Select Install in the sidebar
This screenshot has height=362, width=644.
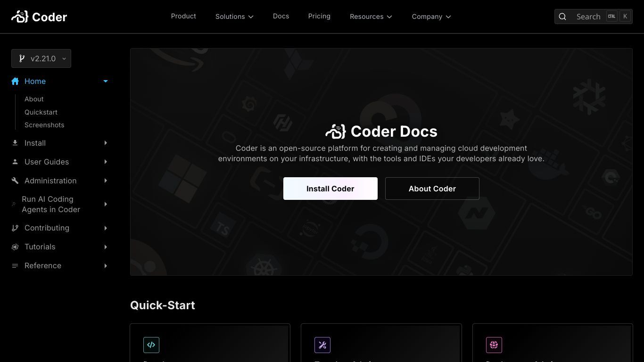click(35, 143)
